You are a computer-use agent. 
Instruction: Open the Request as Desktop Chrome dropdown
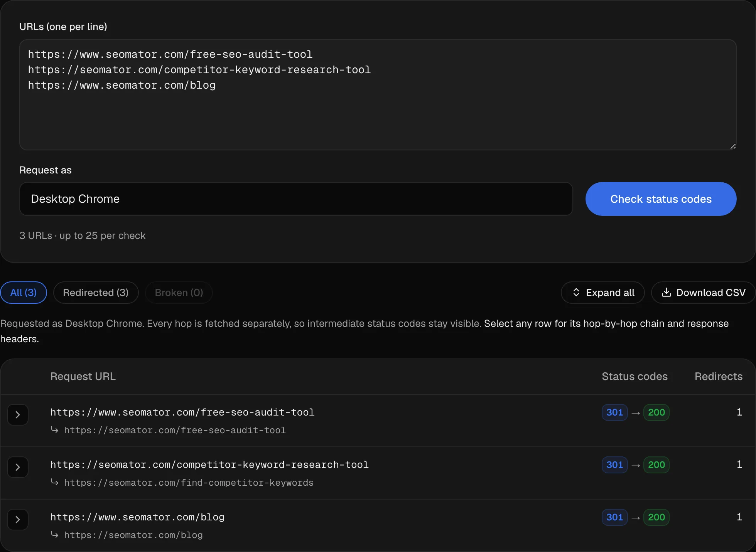pyautogui.click(x=296, y=199)
